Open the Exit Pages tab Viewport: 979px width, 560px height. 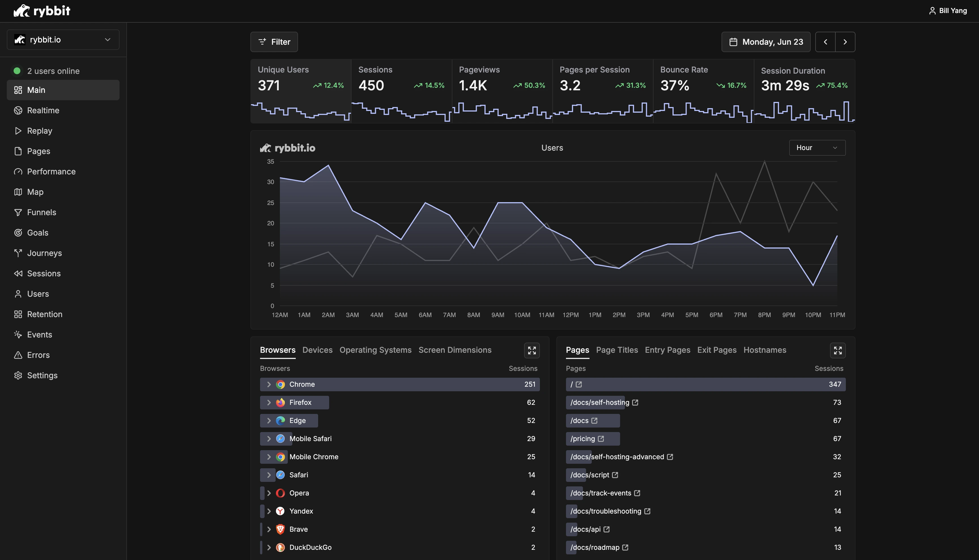point(717,350)
